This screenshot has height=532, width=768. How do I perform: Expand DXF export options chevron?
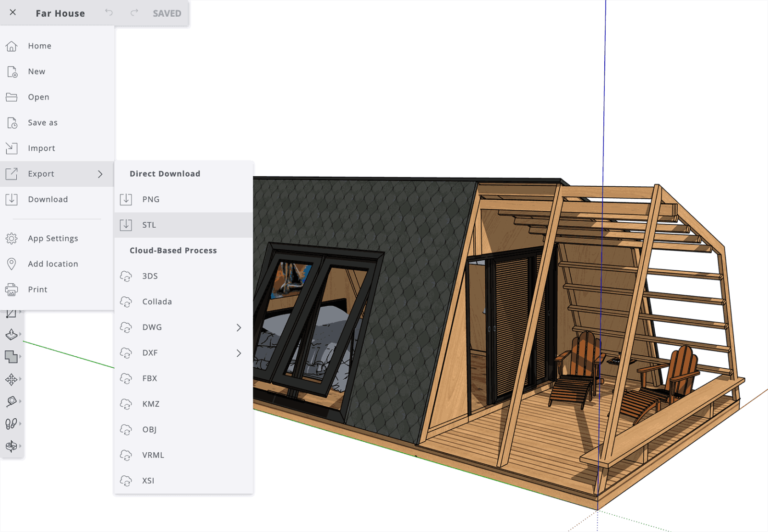point(239,353)
